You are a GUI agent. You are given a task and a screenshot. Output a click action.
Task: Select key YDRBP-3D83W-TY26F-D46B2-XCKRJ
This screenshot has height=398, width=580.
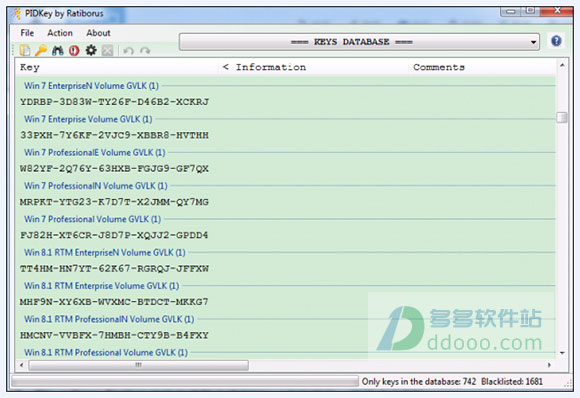[x=114, y=102]
